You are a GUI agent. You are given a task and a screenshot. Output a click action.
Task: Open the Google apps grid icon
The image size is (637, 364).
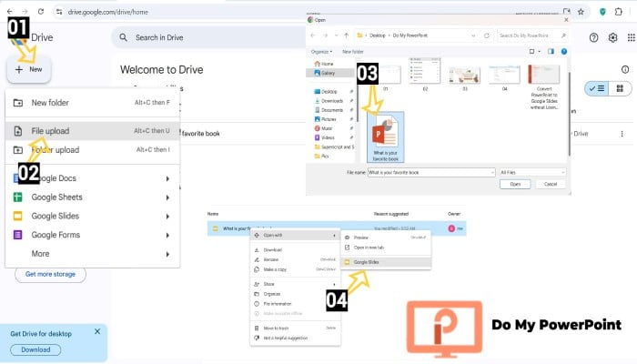pyautogui.click(x=631, y=37)
